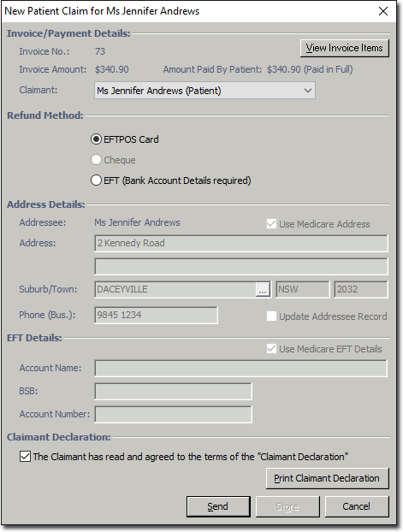
Task: Tick the Update Addressee Record checkbox
Action: [271, 316]
